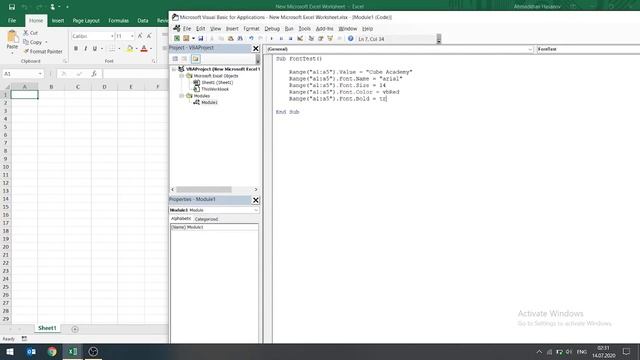Close the Project - VBAProject panel

coord(256,49)
